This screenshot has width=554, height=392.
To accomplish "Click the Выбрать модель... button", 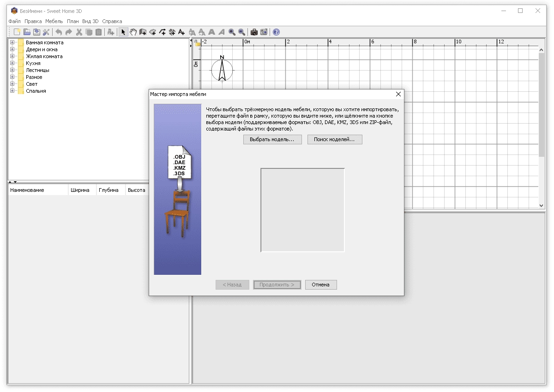I will pyautogui.click(x=272, y=139).
